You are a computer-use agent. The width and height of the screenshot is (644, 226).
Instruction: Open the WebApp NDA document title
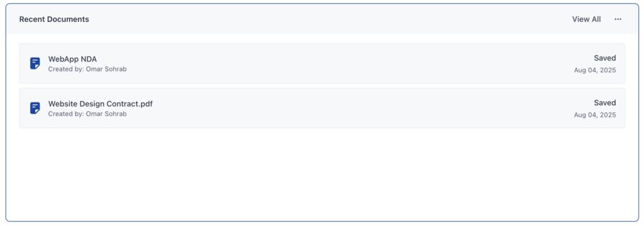pyautogui.click(x=72, y=59)
